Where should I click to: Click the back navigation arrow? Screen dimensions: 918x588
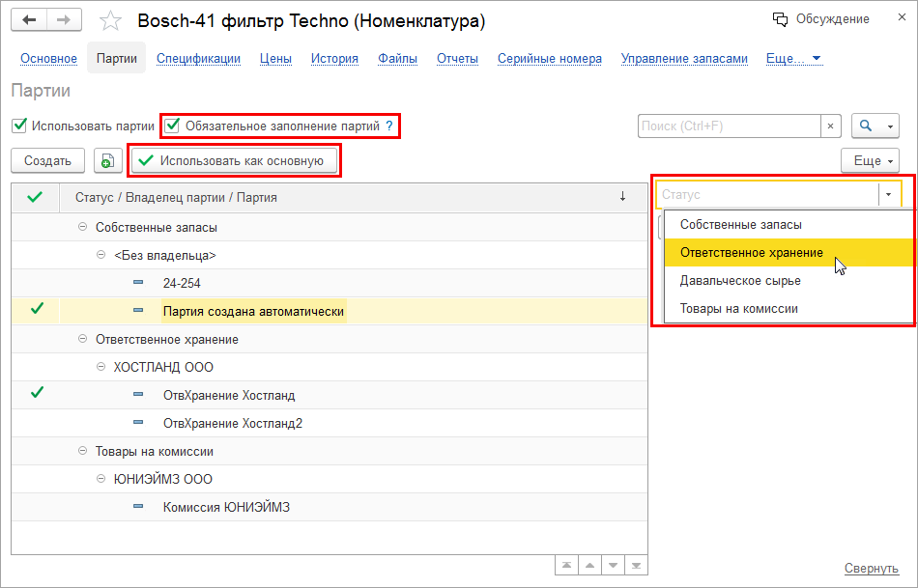29,20
